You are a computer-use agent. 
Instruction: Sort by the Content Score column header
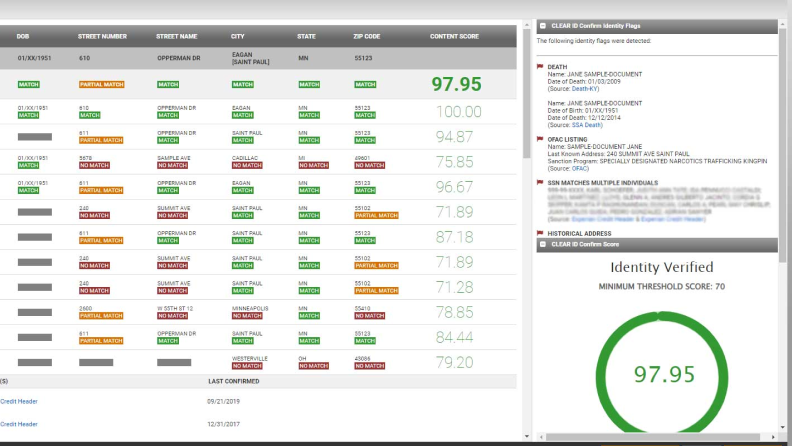coord(454,37)
